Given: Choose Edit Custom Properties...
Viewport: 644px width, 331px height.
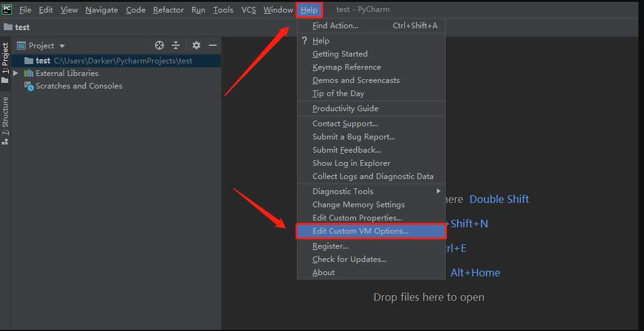Looking at the screenshot, I should click(372, 217).
